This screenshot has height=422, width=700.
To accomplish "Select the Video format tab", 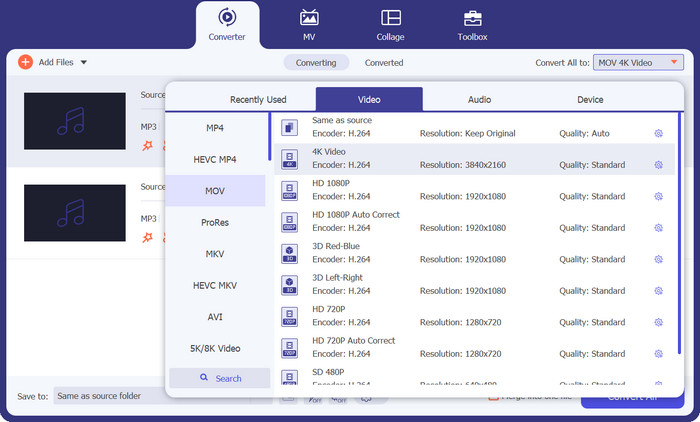I will [369, 99].
